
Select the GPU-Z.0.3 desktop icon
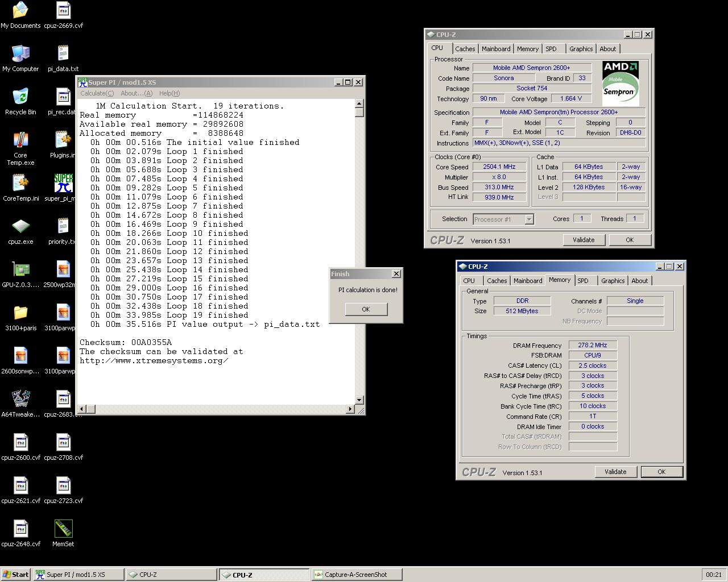[x=20, y=275]
